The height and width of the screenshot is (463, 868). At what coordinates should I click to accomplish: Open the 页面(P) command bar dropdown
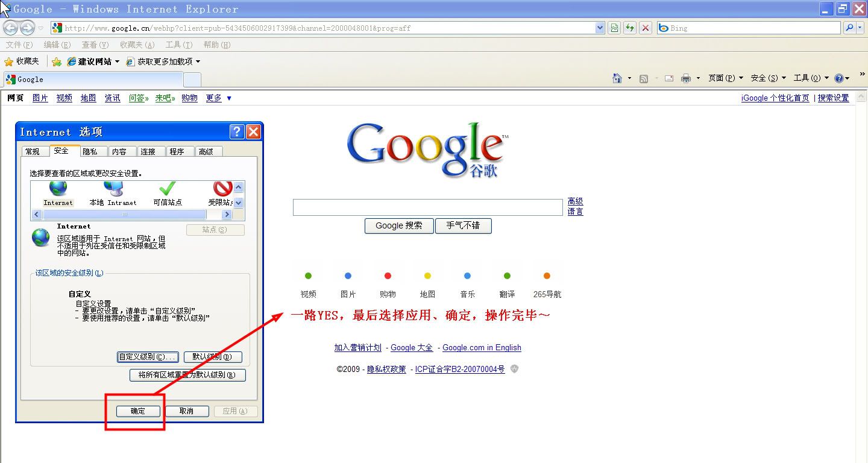[x=726, y=78]
